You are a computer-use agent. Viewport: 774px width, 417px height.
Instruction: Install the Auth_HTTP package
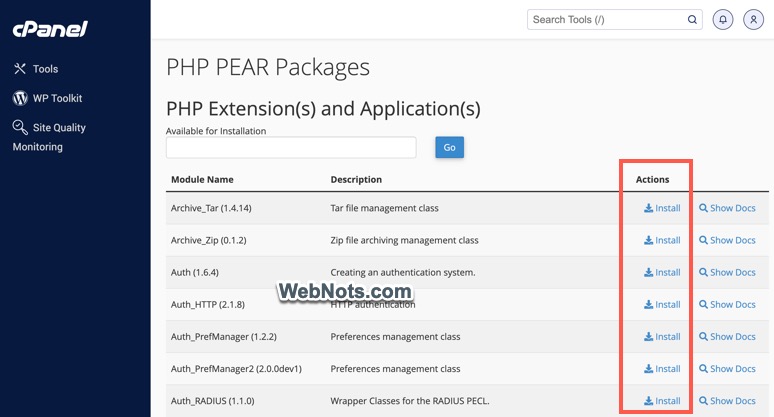coord(662,304)
